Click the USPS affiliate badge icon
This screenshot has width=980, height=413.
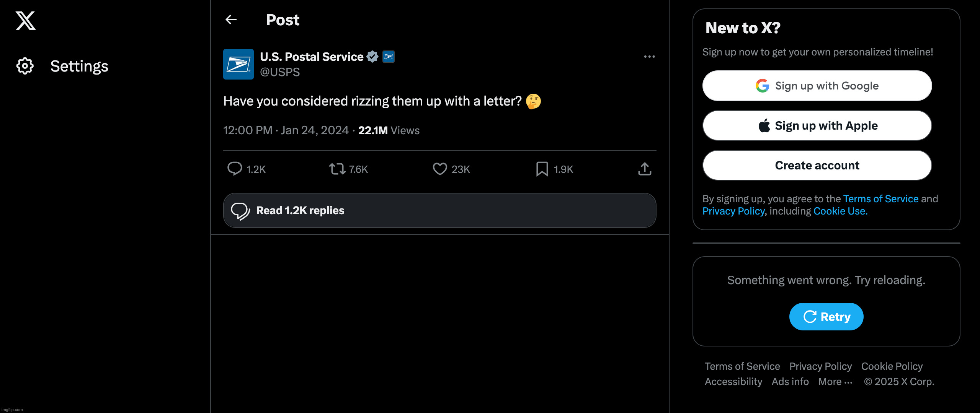pos(389,57)
